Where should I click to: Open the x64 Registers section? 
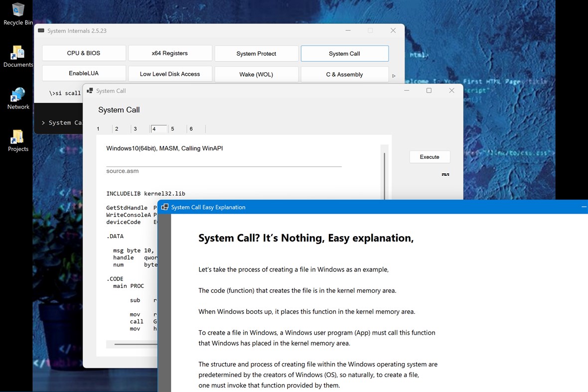click(x=170, y=53)
